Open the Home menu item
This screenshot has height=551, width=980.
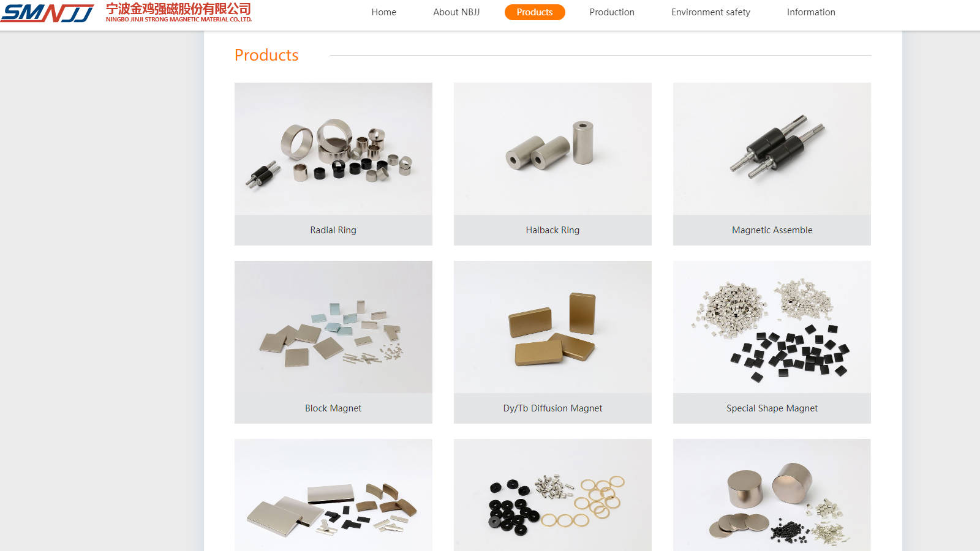click(383, 12)
